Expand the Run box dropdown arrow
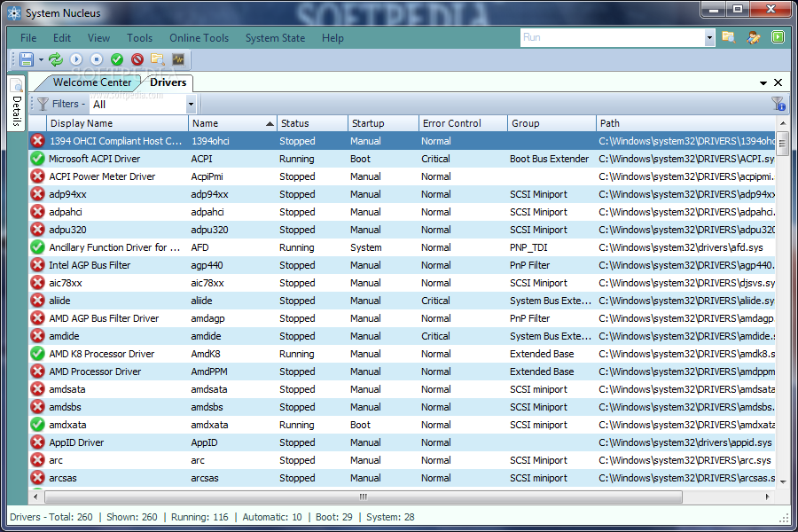Image resolution: width=798 pixels, height=532 pixels. tap(709, 37)
